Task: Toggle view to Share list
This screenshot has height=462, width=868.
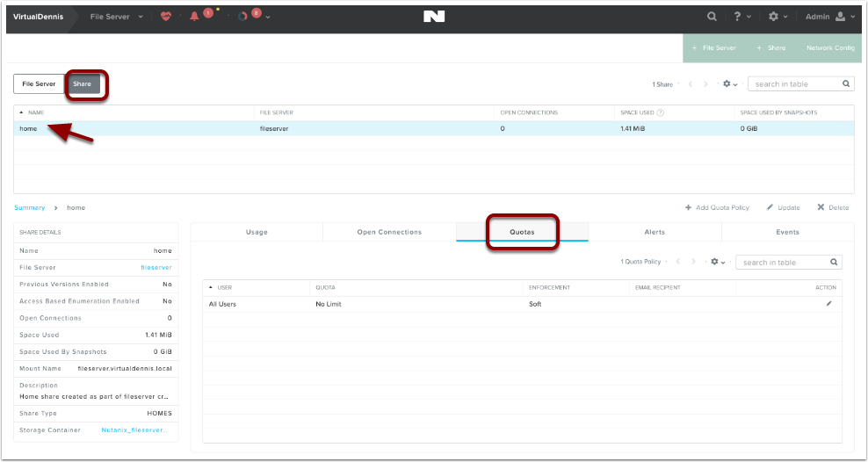Action: click(x=82, y=84)
